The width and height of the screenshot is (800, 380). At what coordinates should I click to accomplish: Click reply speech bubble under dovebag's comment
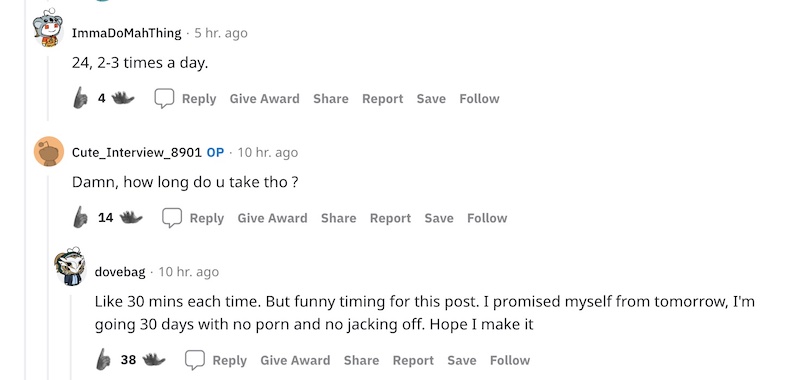point(195,360)
